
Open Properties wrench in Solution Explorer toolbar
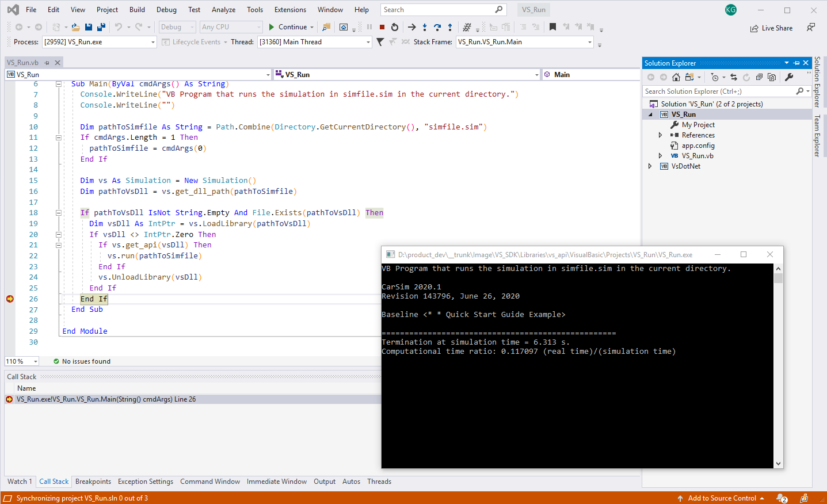[x=789, y=77]
